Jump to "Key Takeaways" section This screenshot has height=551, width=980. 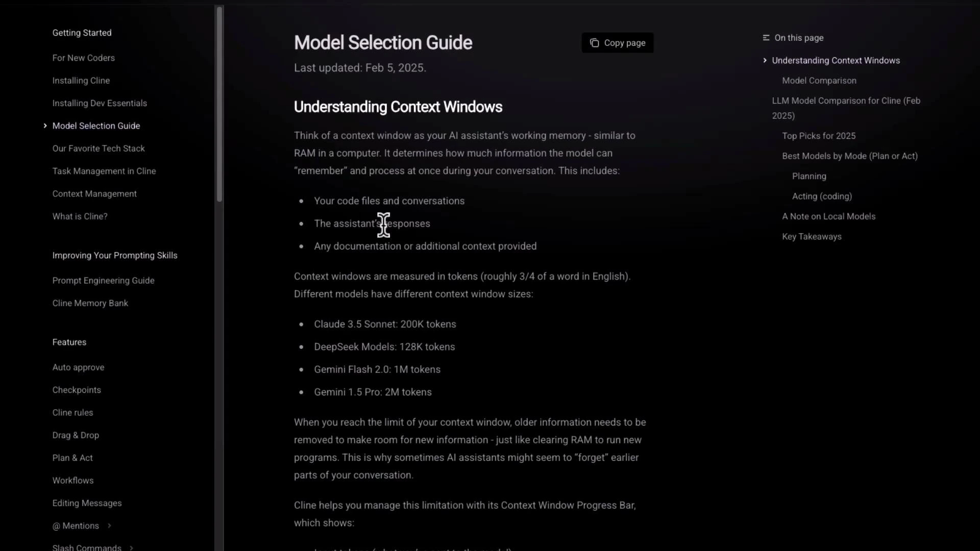(x=812, y=236)
